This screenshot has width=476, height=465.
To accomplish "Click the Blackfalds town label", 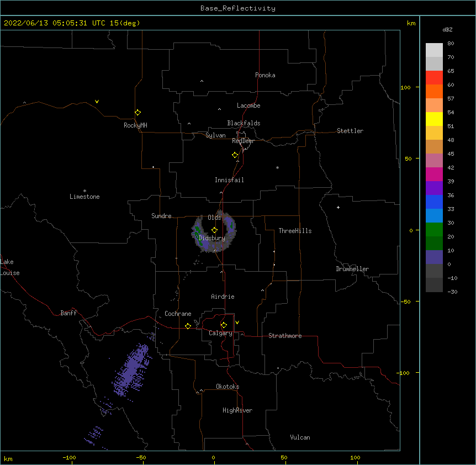I will [244, 123].
